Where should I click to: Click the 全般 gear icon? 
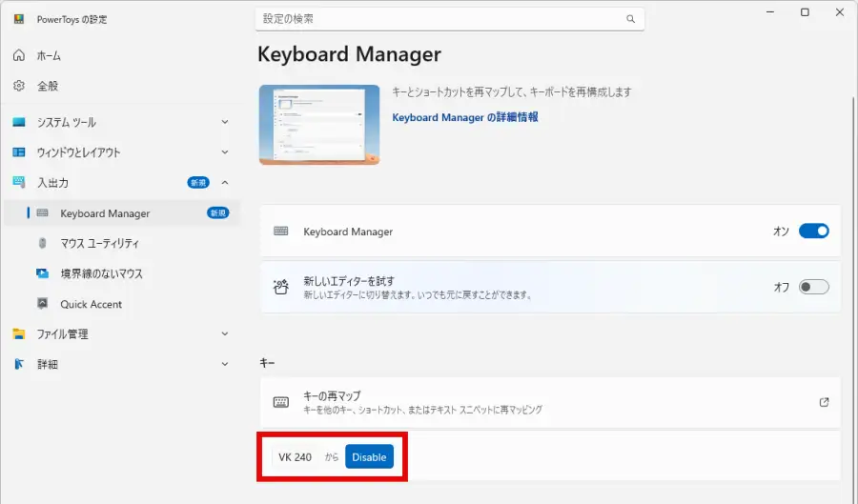tap(19, 86)
